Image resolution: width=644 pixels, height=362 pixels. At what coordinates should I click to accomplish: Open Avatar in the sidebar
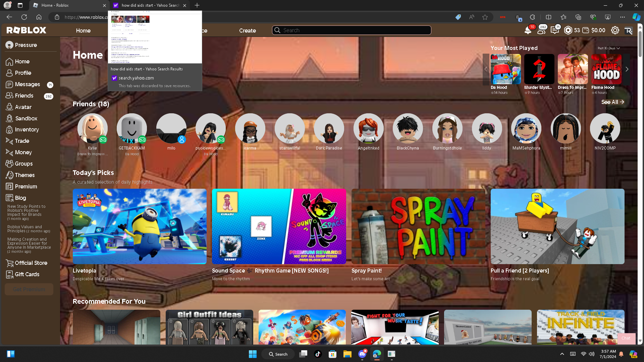23,107
